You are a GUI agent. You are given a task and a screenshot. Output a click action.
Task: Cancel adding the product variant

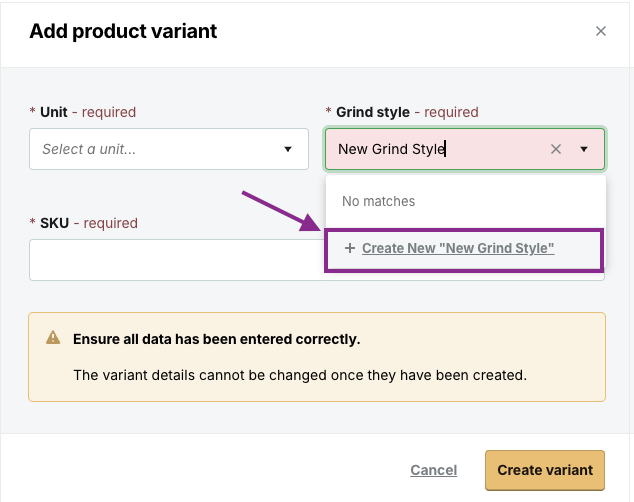click(433, 470)
